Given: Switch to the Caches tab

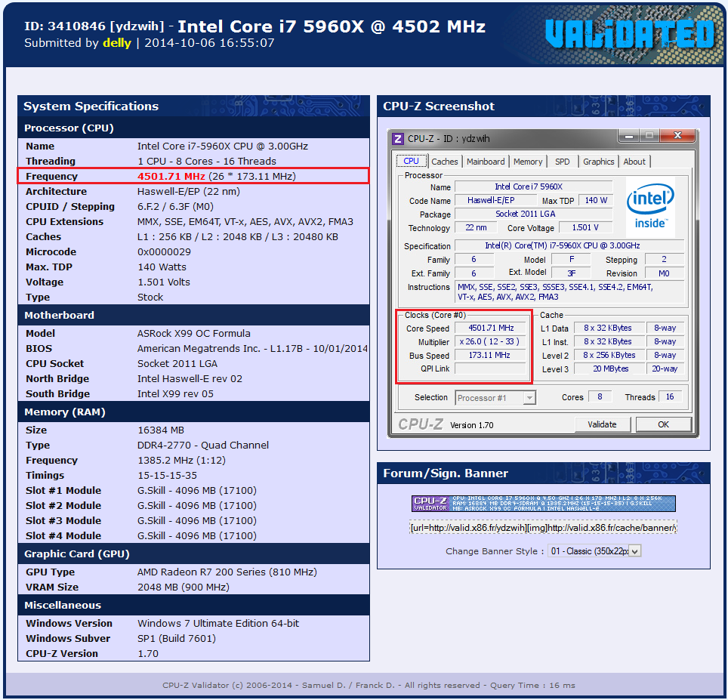Looking at the screenshot, I should coord(444,162).
